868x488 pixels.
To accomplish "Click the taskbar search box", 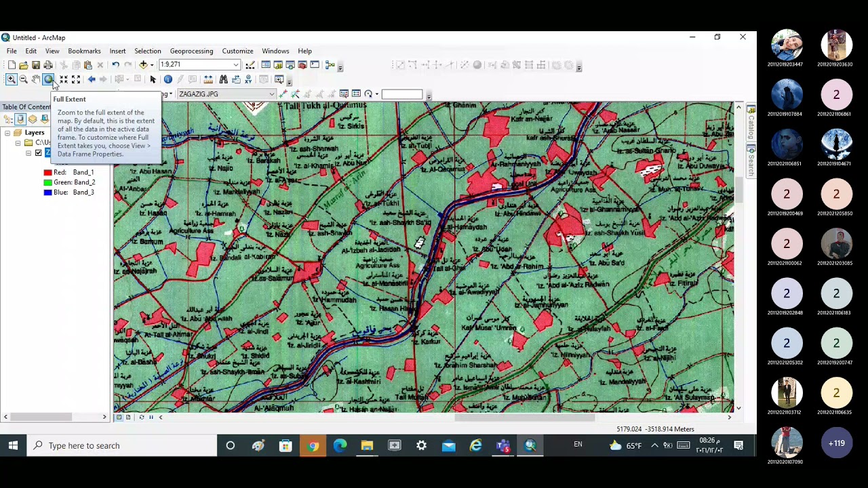I will tap(121, 445).
